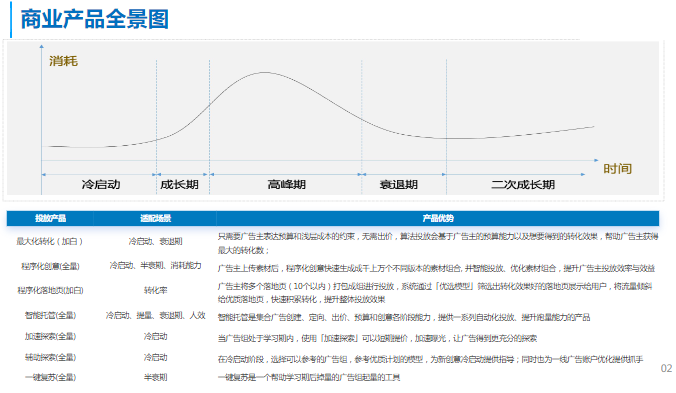Click the continuation line 最大的转化数；

pos(244,250)
